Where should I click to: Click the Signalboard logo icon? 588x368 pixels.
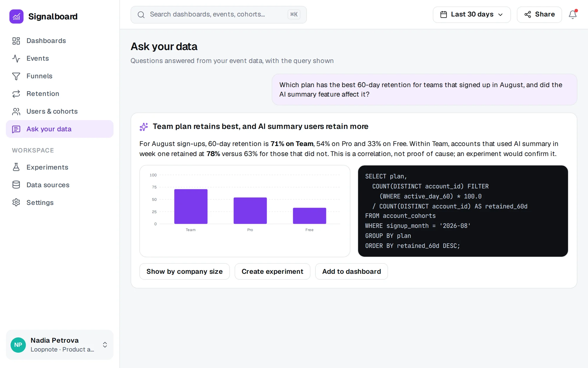pos(16,16)
